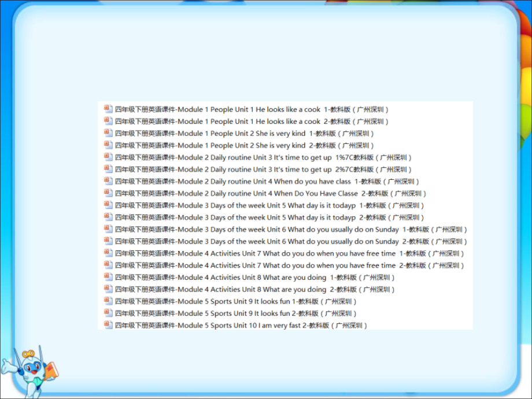Image resolution: width=532 pixels, height=399 pixels.
Task: Select the file It's time to get up 2
Action: [x=263, y=169]
